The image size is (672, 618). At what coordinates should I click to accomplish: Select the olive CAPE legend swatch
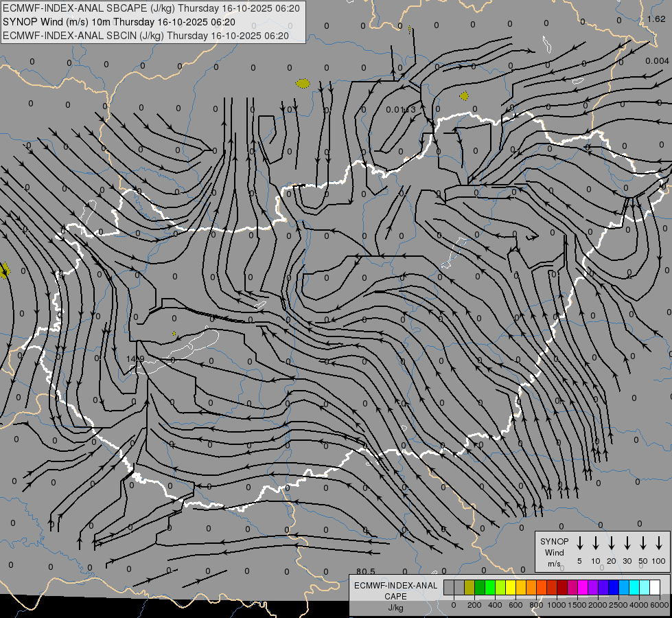(x=470, y=587)
